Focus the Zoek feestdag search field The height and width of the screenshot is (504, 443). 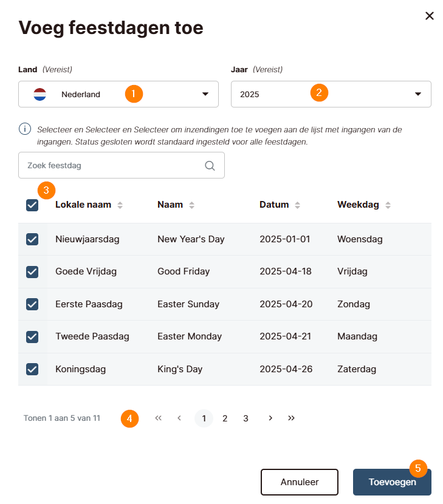(x=112, y=165)
